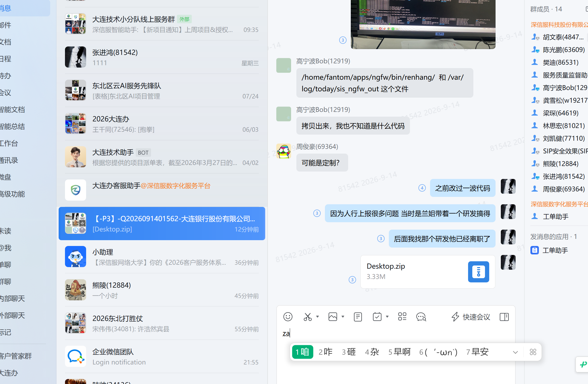The width and height of the screenshot is (588, 384).
Task: Click the image insert icon
Action: point(333,317)
